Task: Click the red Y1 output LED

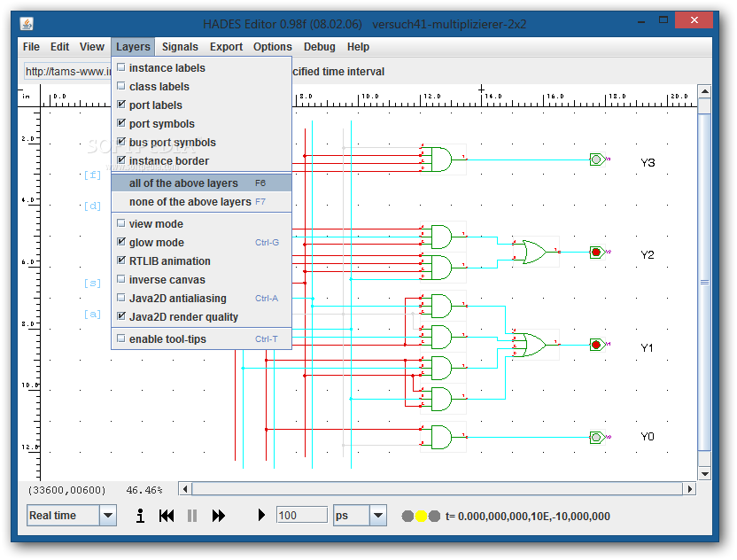Action: tap(597, 345)
